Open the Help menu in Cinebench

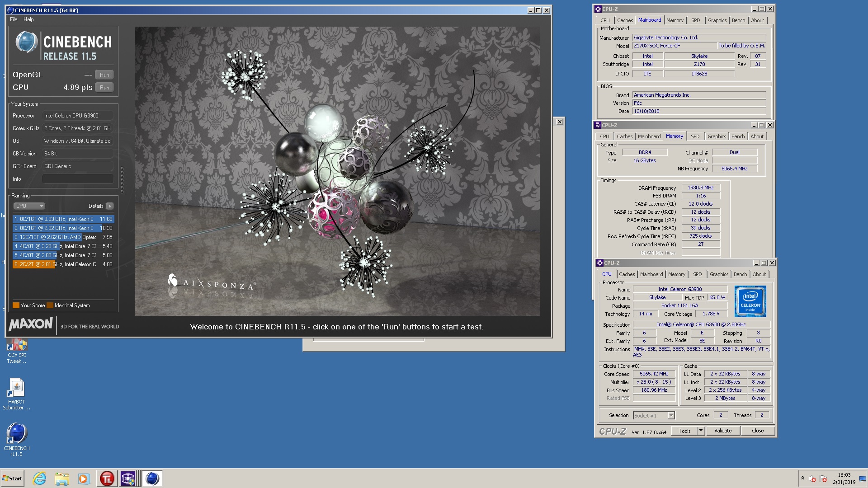pos(28,19)
